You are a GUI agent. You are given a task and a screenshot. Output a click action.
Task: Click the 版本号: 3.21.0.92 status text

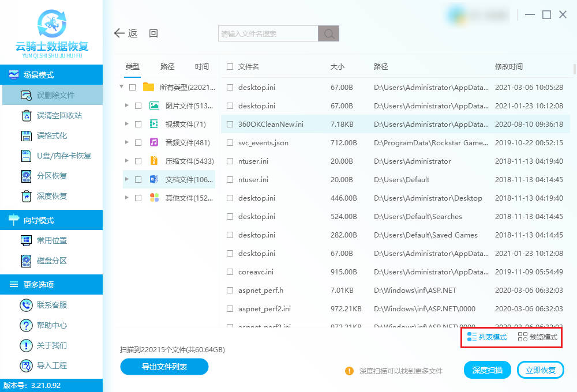click(x=32, y=386)
